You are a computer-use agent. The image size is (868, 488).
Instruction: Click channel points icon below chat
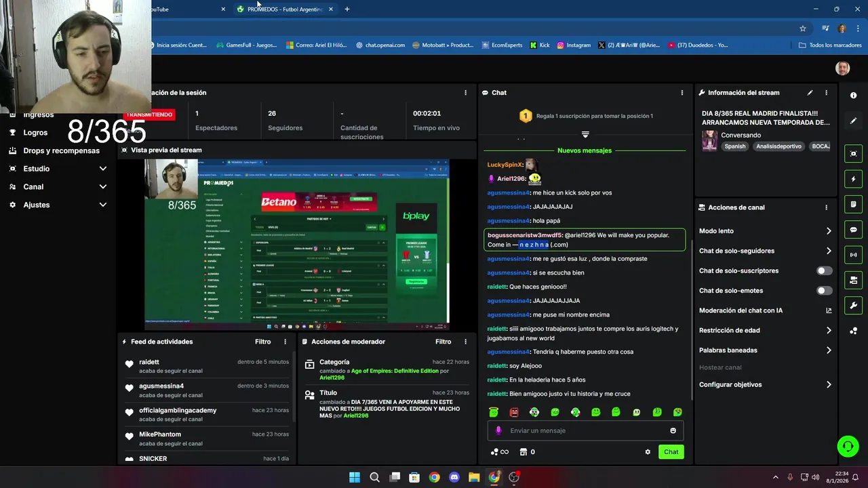tap(494, 452)
